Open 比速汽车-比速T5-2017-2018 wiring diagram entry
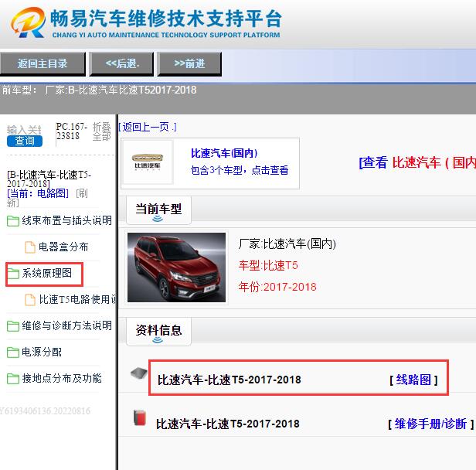 tap(229, 380)
